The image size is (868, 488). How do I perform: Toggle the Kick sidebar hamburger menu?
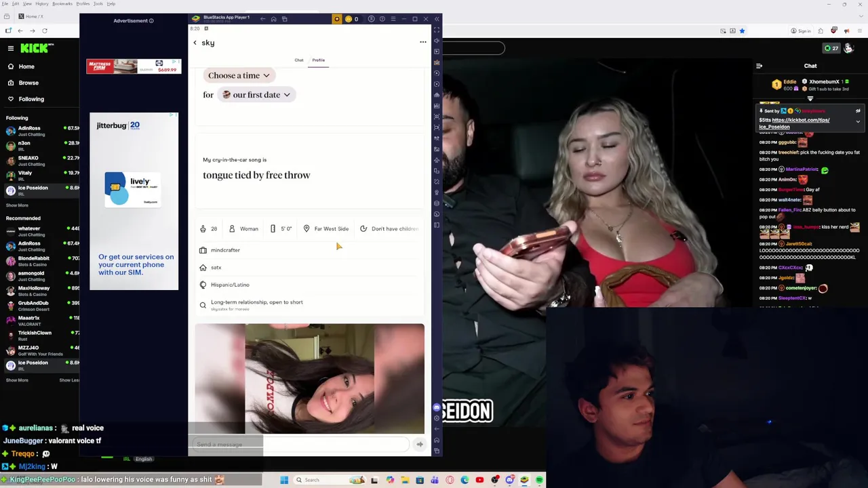[x=11, y=48]
